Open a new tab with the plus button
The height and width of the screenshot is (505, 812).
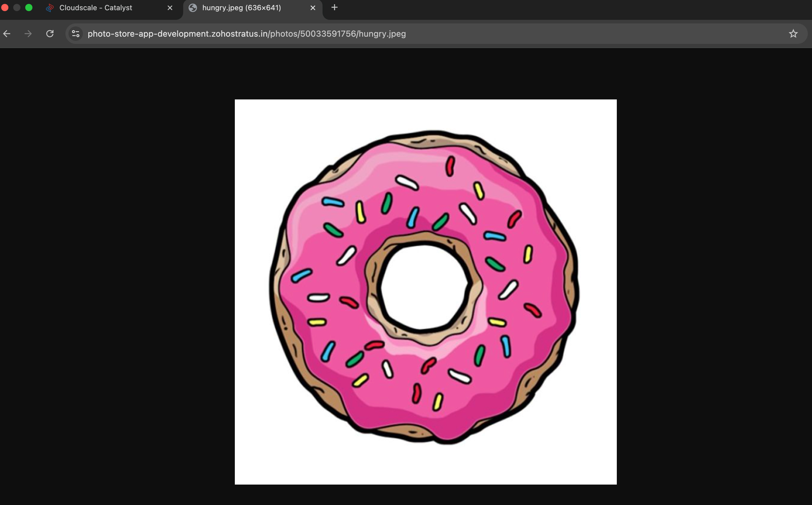click(334, 7)
